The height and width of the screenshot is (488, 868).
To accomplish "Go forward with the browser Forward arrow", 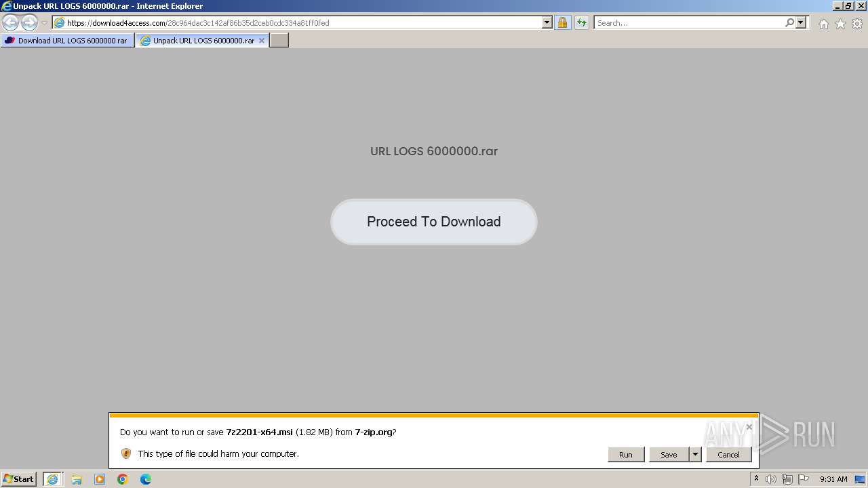I will point(29,22).
